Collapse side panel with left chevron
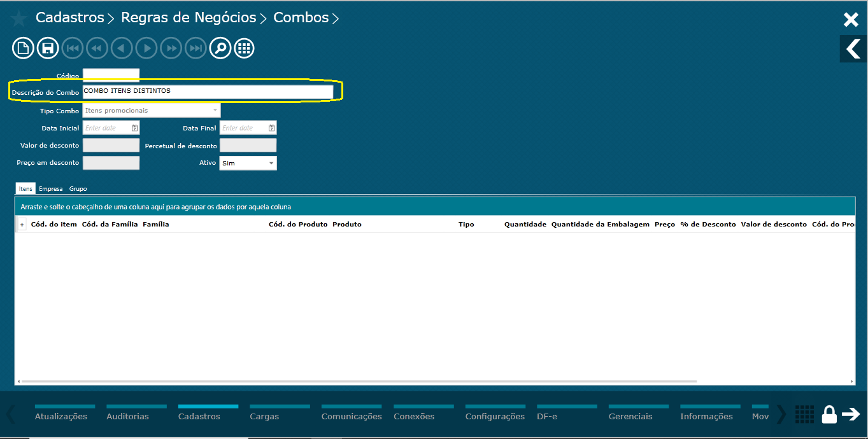Viewport: 868px width, 439px height. click(853, 48)
